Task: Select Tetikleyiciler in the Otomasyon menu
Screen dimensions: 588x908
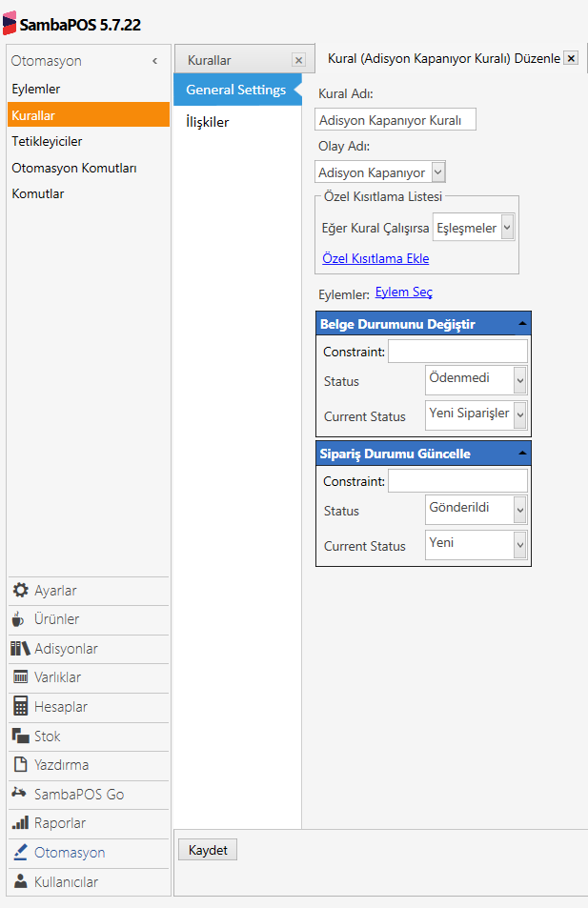Action: point(47,141)
